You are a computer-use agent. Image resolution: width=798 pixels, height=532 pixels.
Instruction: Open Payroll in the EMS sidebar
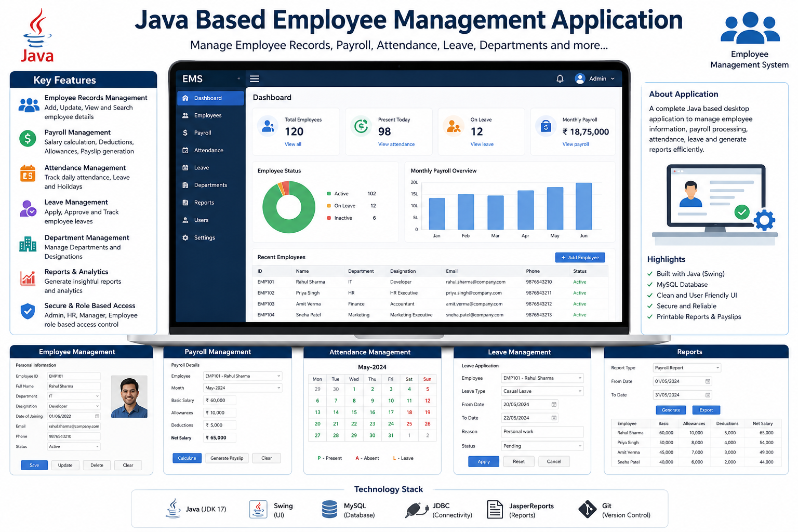click(210, 133)
